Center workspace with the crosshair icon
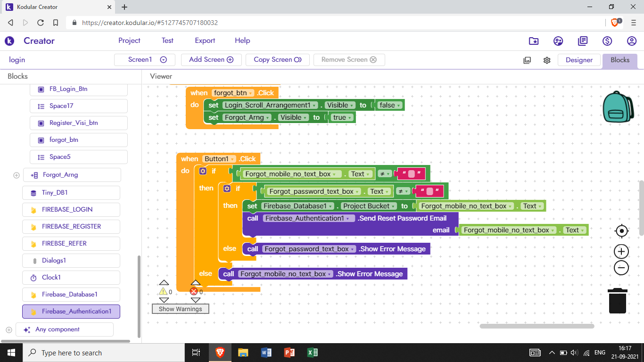Screen dimensions: 644x362 [621, 231]
